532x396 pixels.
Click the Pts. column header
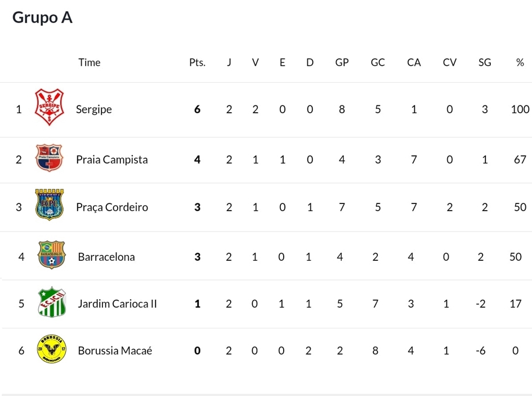(197, 63)
